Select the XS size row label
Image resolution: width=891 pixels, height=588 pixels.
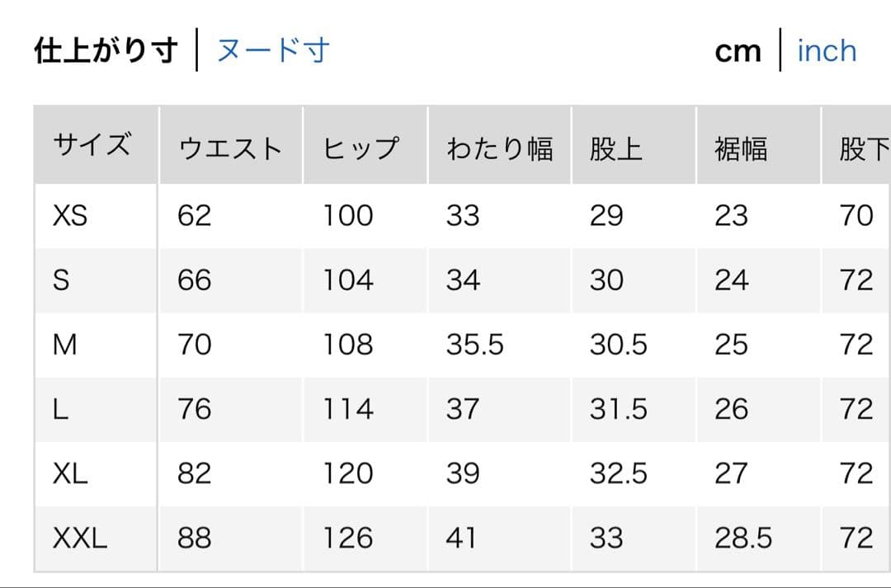(70, 216)
